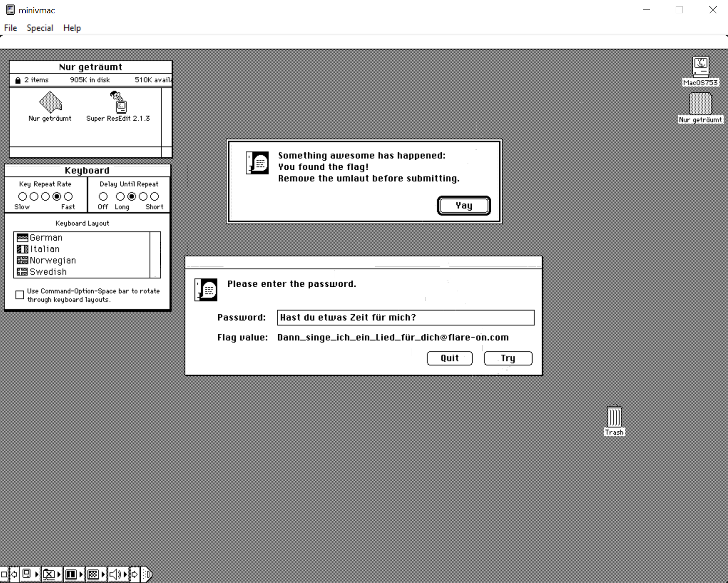This screenshot has height=583, width=728.
Task: Open the Special menu
Action: click(40, 28)
